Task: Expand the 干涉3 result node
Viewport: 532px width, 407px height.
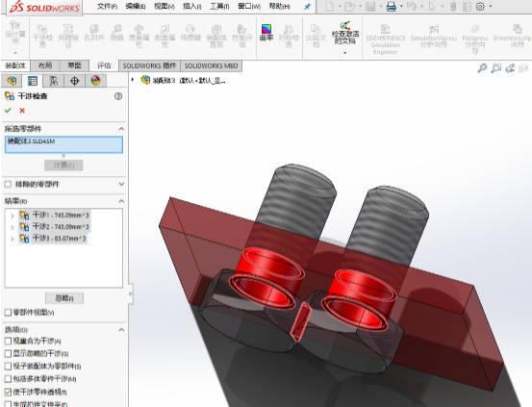Action: coord(13,239)
